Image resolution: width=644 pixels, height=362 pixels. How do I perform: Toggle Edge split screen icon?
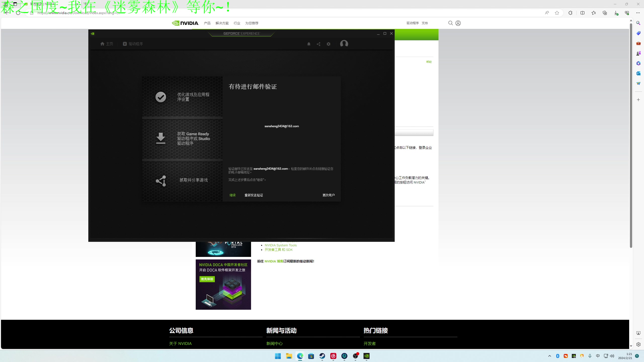pyautogui.click(x=582, y=13)
